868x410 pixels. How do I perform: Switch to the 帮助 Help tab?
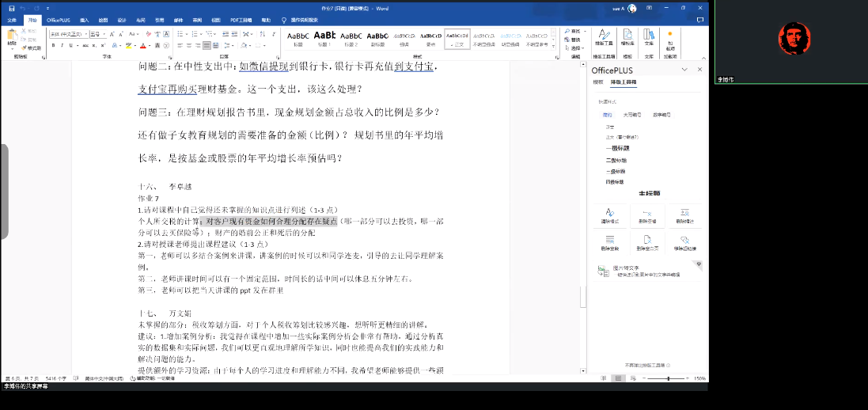pos(267,20)
